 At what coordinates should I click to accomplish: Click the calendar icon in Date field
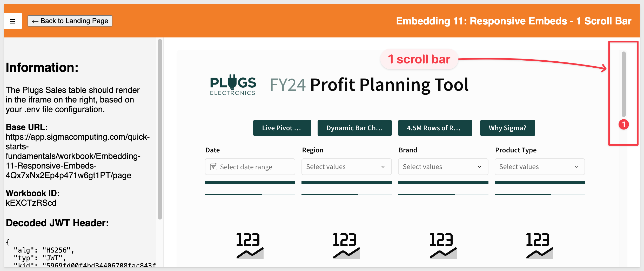coord(213,167)
